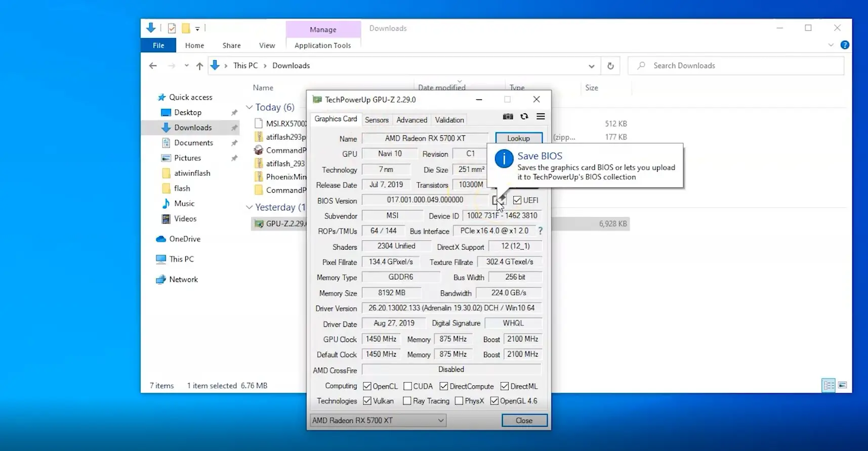Image resolution: width=868 pixels, height=451 pixels.
Task: Toggle the Ray Tracing checkbox
Action: tap(407, 401)
